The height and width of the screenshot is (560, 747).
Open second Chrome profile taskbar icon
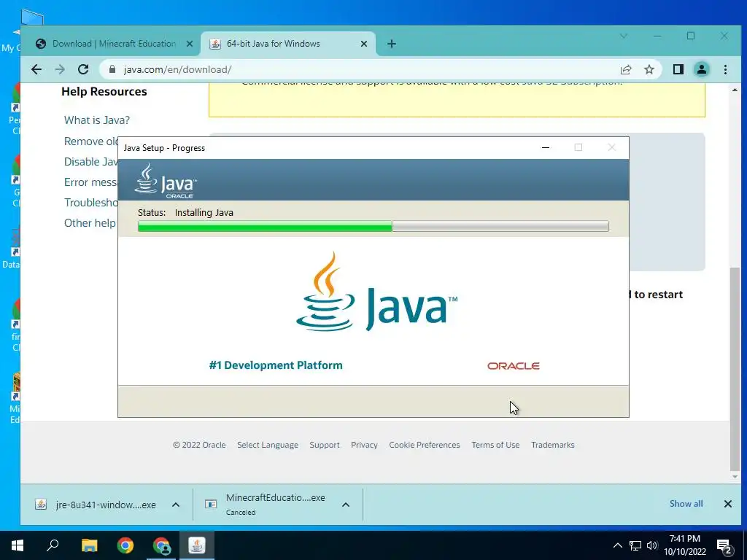(x=161, y=545)
